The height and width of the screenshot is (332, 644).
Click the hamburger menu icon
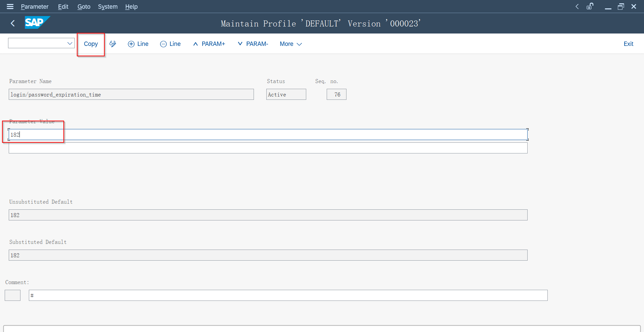[10, 7]
